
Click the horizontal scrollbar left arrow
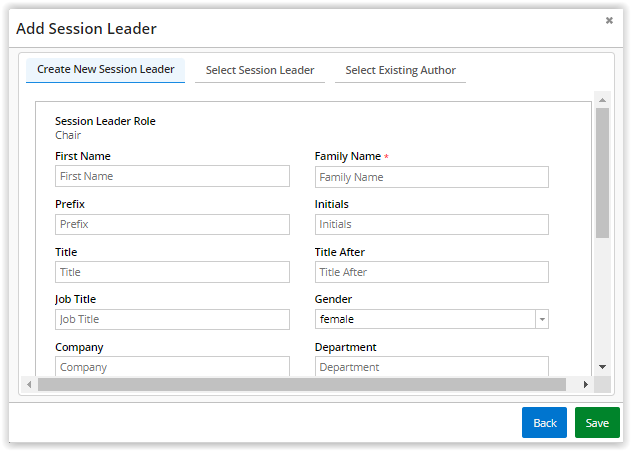pos(29,385)
